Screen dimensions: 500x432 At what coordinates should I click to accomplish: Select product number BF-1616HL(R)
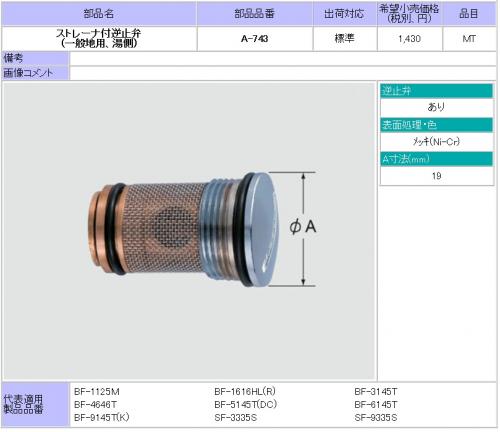[x=245, y=392]
